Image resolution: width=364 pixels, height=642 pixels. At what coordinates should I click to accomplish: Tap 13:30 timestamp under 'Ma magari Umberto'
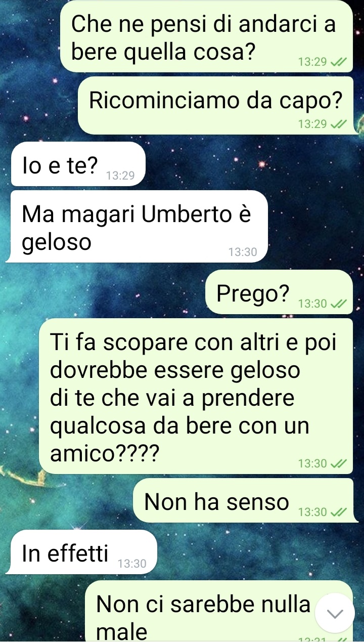243,251
